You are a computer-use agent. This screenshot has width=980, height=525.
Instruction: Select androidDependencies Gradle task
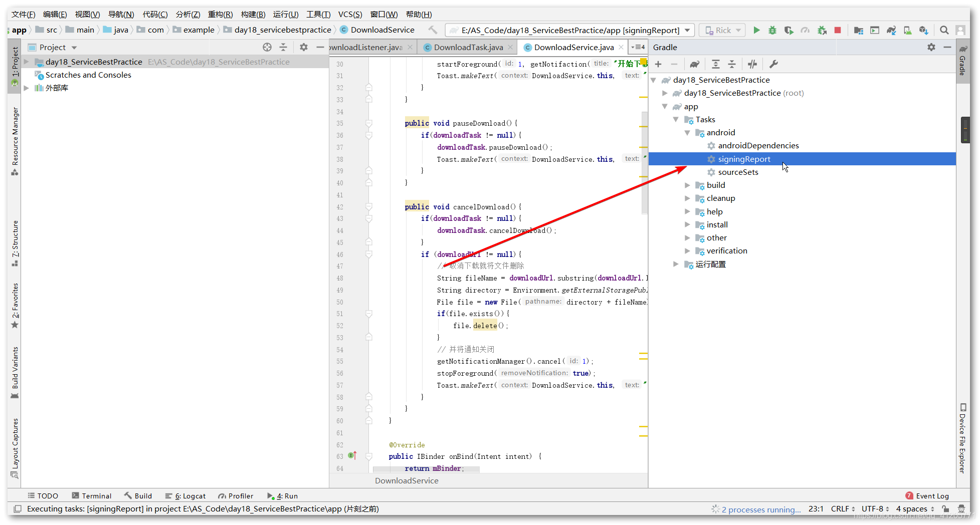coord(758,146)
